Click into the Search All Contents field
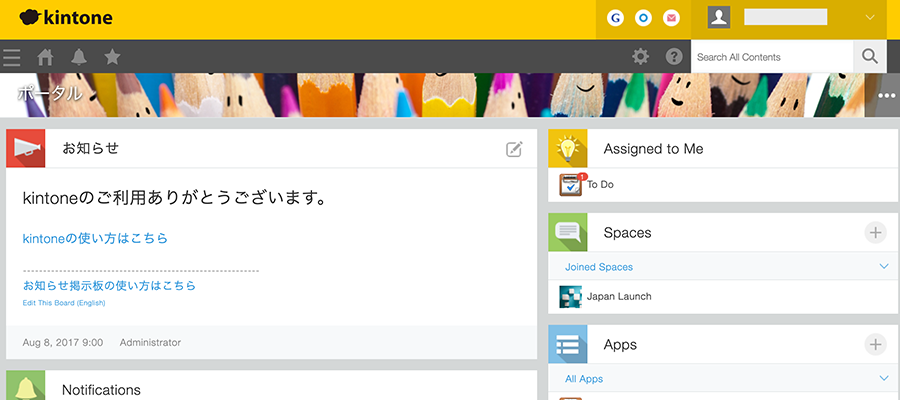900x400 pixels. [770, 57]
